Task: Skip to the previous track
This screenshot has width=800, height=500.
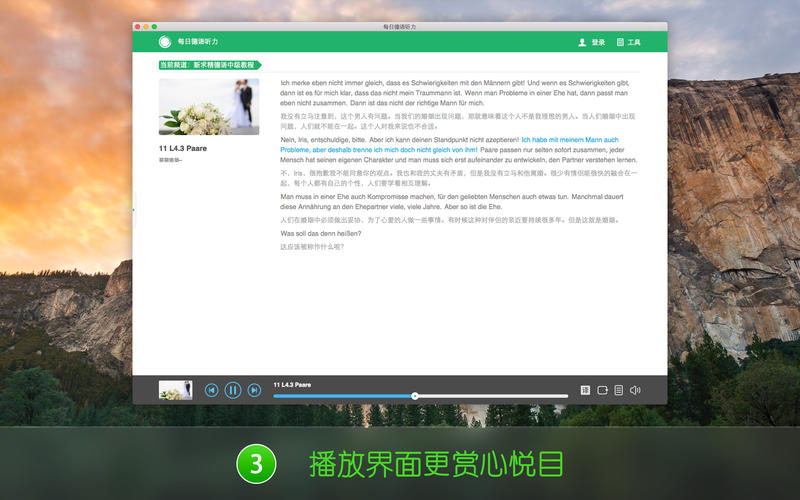Action: tap(212, 390)
